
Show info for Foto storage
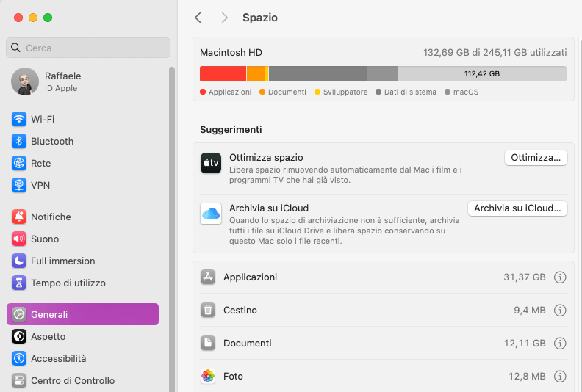(560, 376)
